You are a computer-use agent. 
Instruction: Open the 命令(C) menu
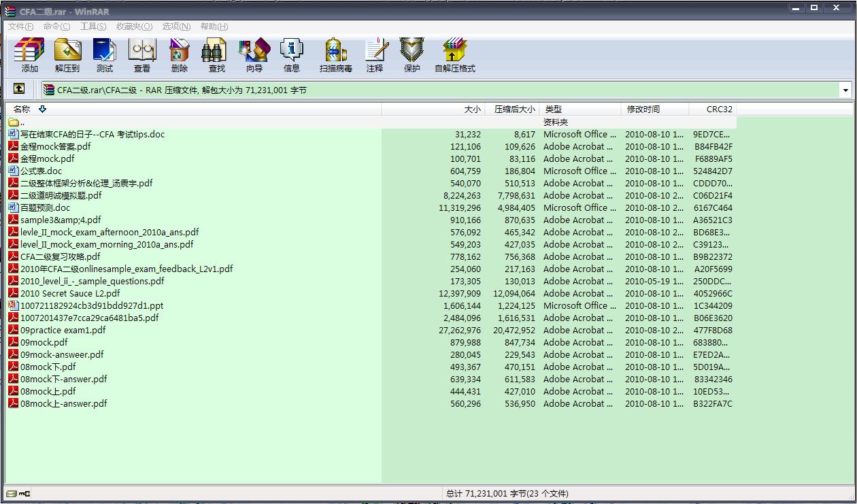click(56, 27)
